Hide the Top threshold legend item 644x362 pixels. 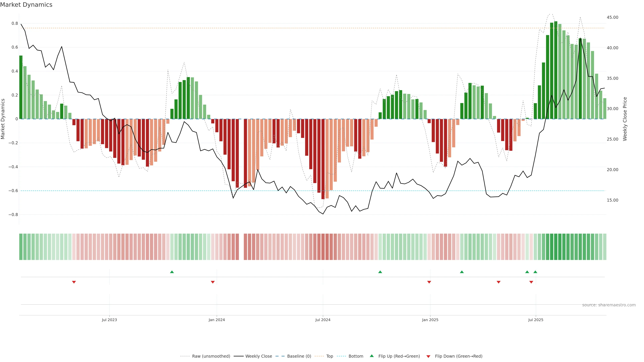(x=330, y=356)
